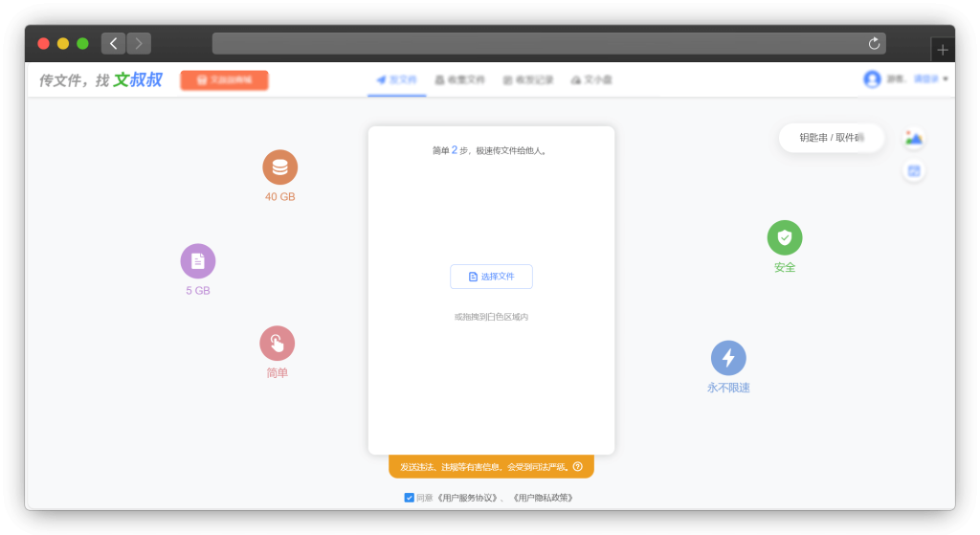Click the 钥匙串 / 取件码 input field
Screen dimensions: 980x535
pyautogui.click(x=831, y=138)
